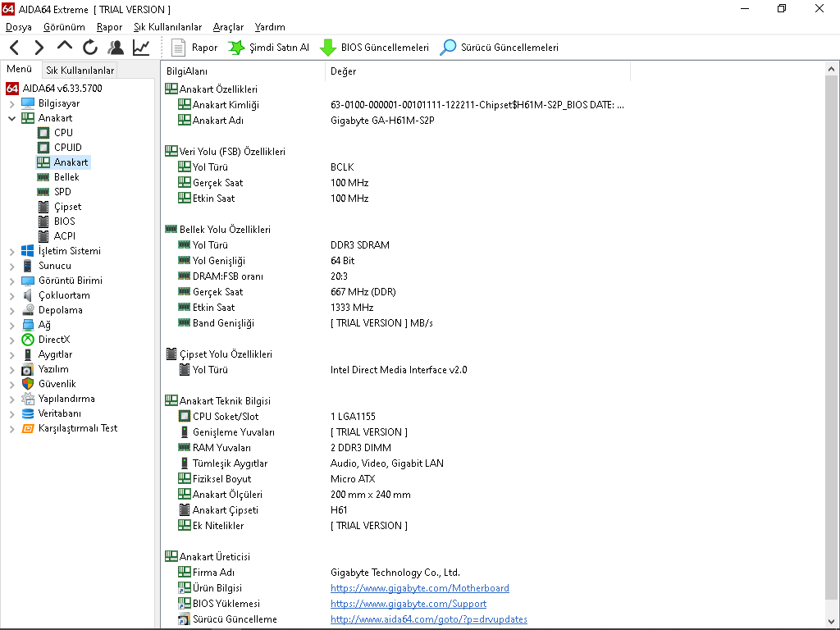The width and height of the screenshot is (840, 630).
Task: Switch to the Menü sidebar tab
Action: 20,69
